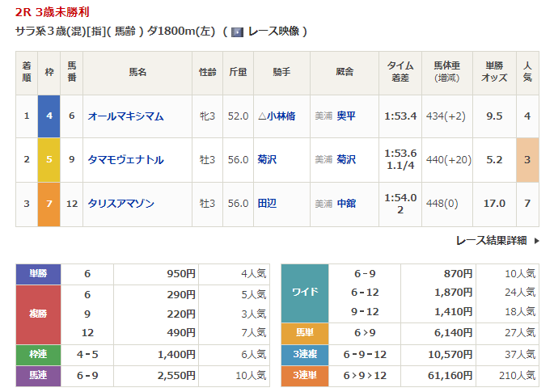Click the yellow bracket 5 box
The height and width of the screenshot is (392, 554).
coord(49,160)
